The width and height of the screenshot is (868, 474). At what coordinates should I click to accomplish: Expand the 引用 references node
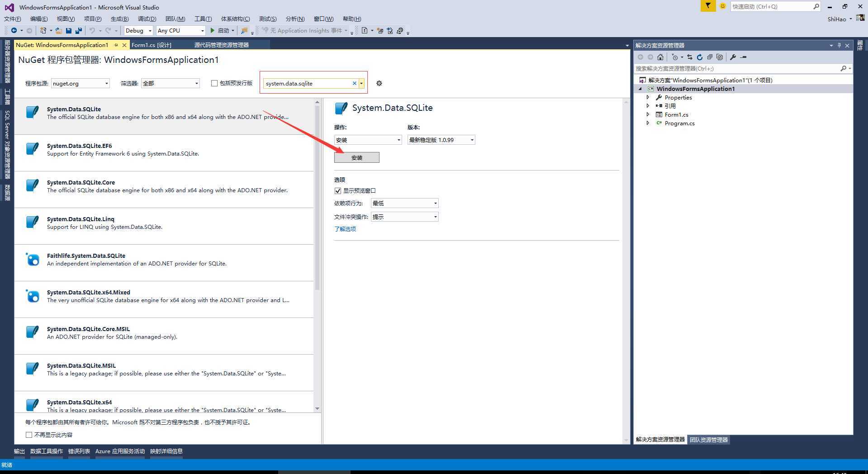click(x=648, y=106)
